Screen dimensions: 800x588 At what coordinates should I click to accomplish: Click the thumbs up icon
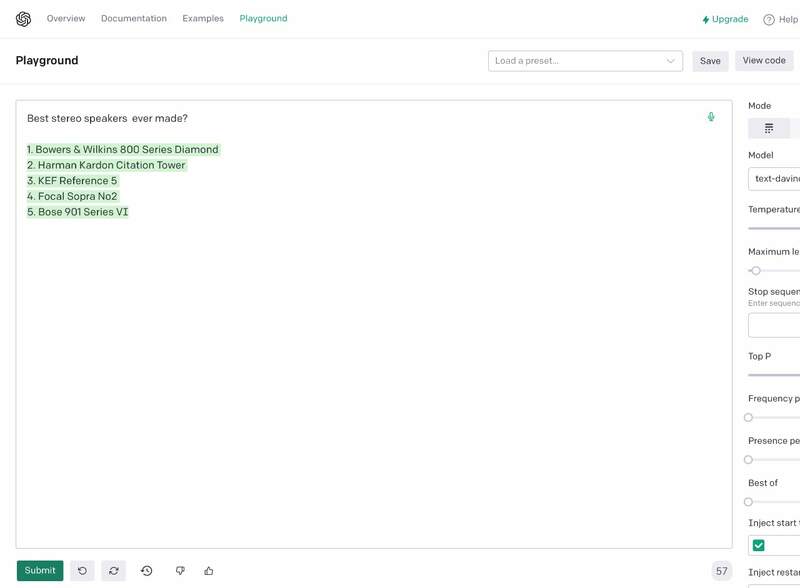[209, 571]
